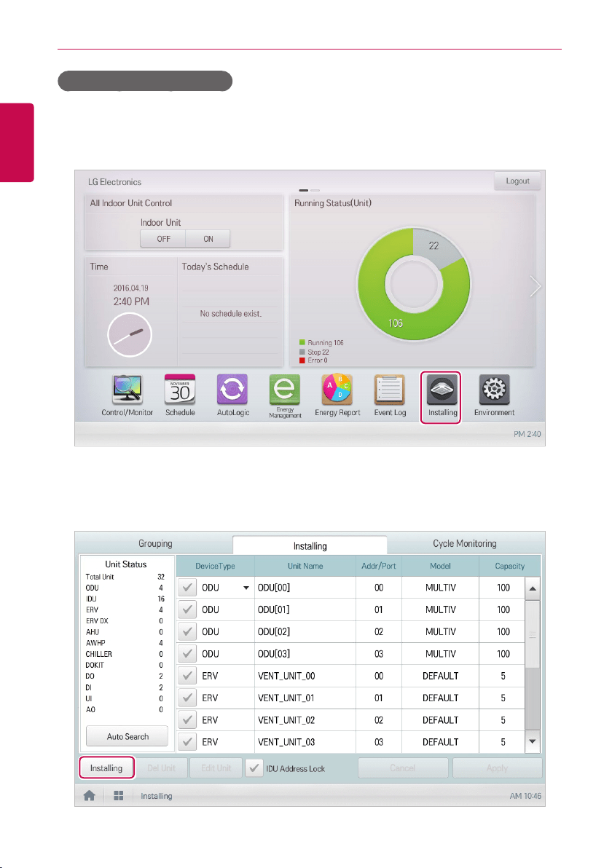Select the VENT_UNIT_02 unit name cell
This screenshot has width=612, height=868.
[x=305, y=720]
